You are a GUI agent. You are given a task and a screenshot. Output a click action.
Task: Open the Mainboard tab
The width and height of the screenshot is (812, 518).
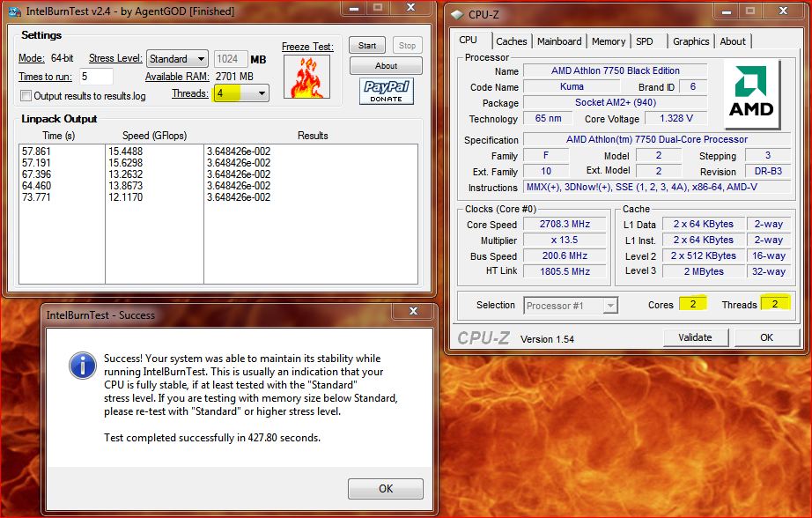click(559, 41)
